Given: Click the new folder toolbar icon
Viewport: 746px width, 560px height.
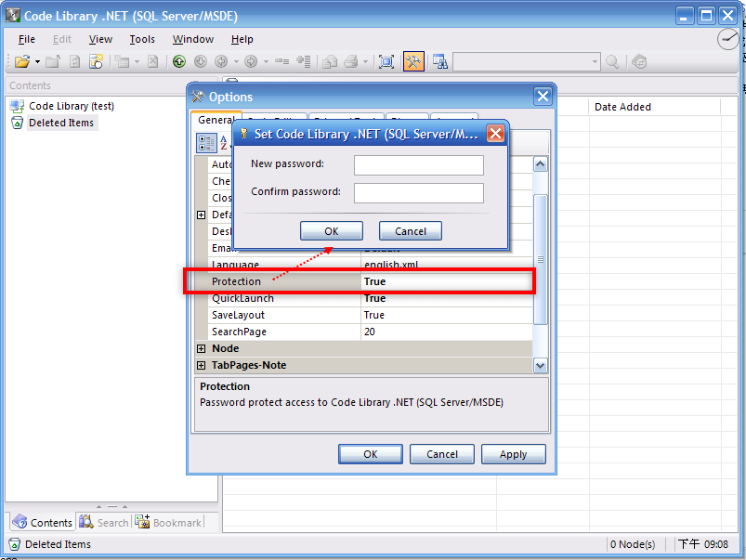Looking at the screenshot, I should (53, 62).
